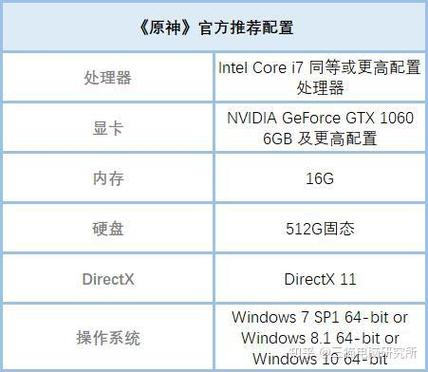Click the 16G memory value cell

pos(320,178)
